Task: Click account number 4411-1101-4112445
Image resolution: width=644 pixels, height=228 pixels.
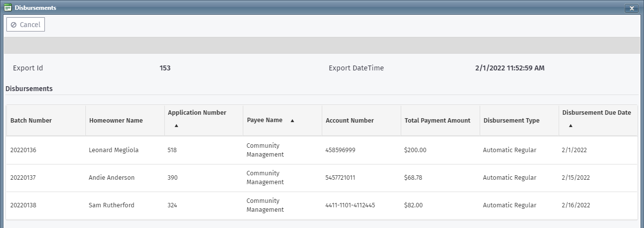Action: [350, 205]
